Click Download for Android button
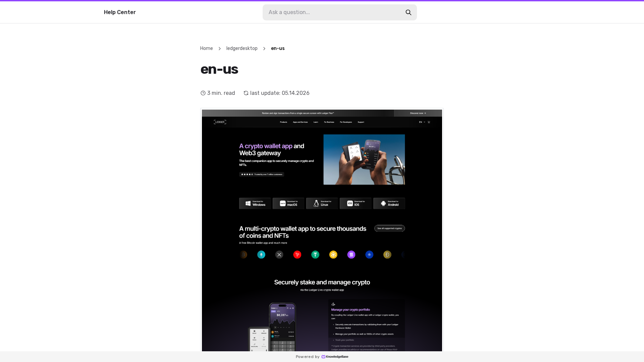Image resolution: width=644 pixels, height=362 pixels. point(389,203)
